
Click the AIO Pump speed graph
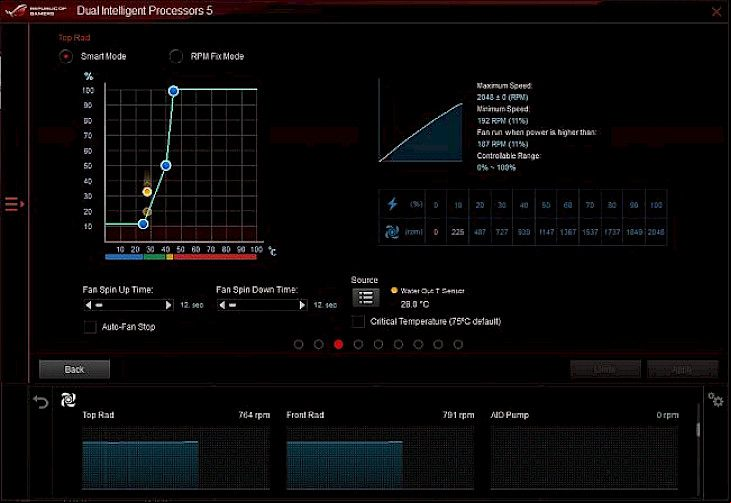click(x=585, y=458)
